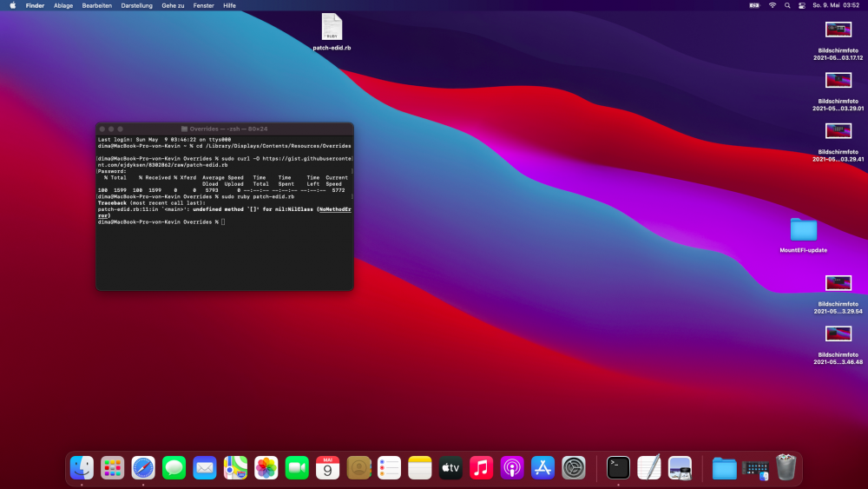Select screenshot Bildschirmfoto 2021-05...3.29.54
This screenshot has width=868, height=489.
838,294
